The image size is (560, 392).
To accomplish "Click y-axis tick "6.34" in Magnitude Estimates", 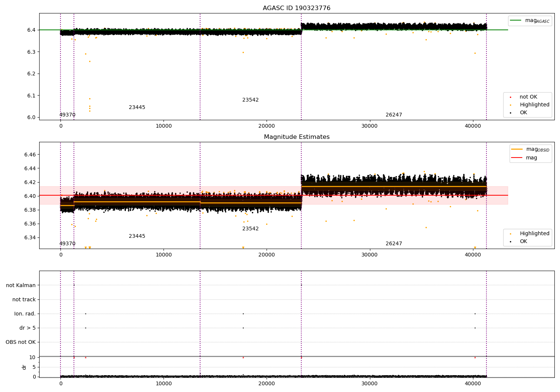I will click(x=30, y=237).
